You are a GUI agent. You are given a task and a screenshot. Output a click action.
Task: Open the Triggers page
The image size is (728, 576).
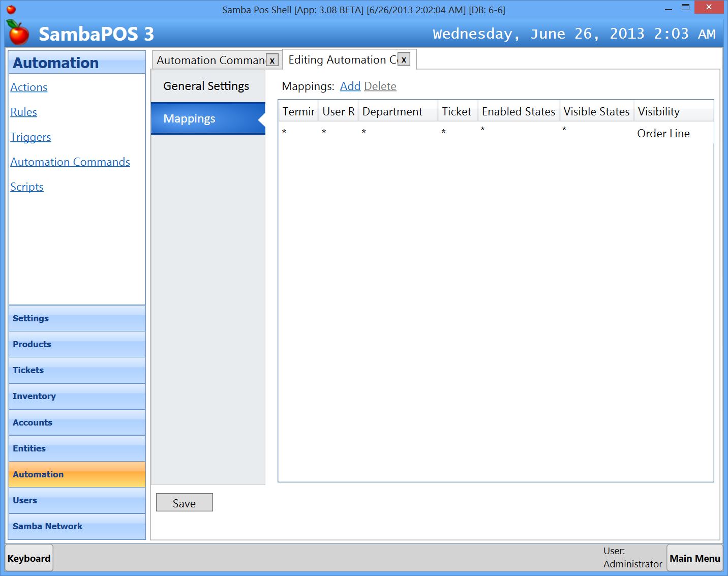[31, 137]
